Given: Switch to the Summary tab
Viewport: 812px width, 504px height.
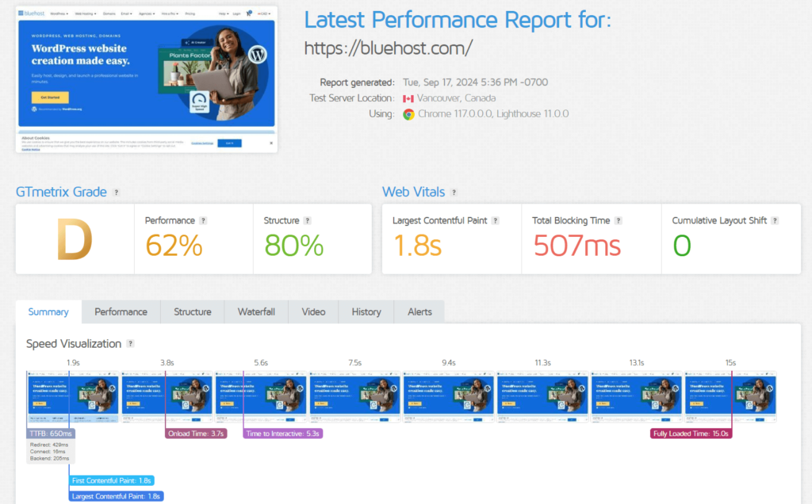Looking at the screenshot, I should (x=48, y=312).
